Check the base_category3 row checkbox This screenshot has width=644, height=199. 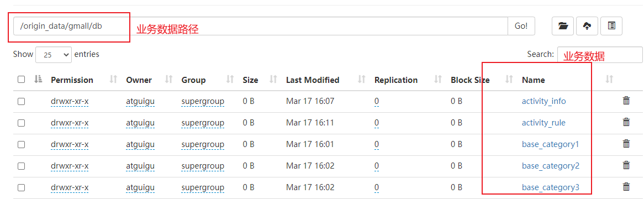pyautogui.click(x=21, y=187)
